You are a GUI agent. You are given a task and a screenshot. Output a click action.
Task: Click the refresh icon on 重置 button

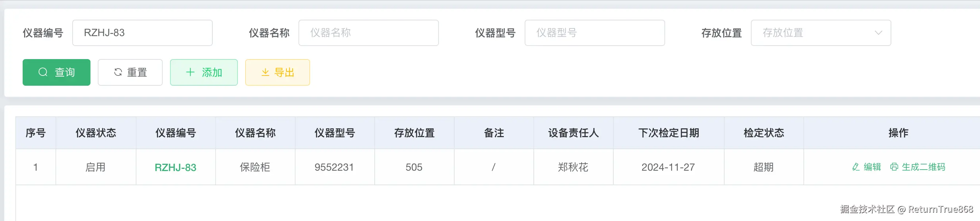click(x=118, y=72)
